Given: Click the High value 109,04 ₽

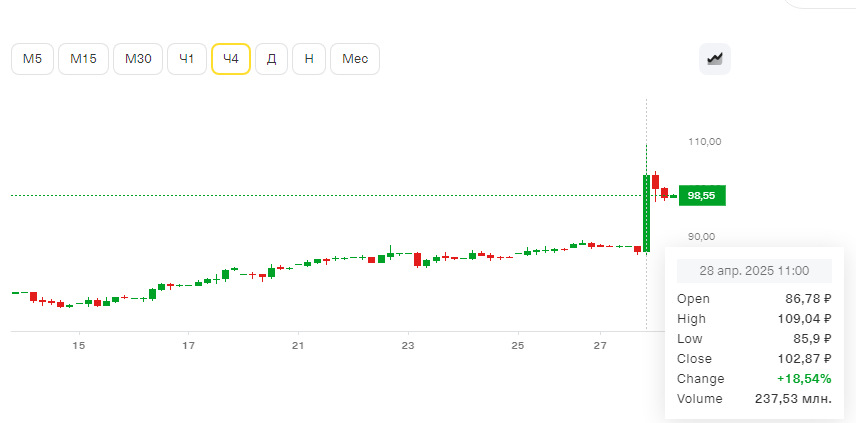Looking at the screenshot, I should pyautogui.click(x=805, y=319).
